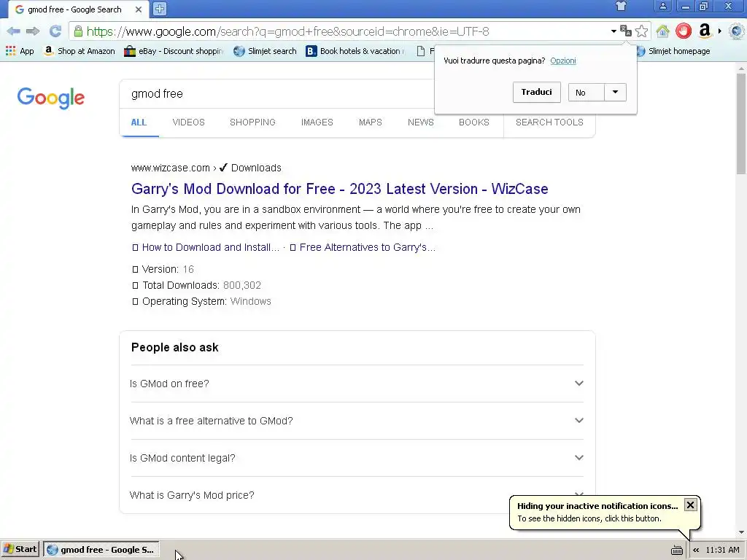Viewport: 747px width, 560px height.
Task: Open Shop at Amazon bookmark
Action: (x=79, y=51)
